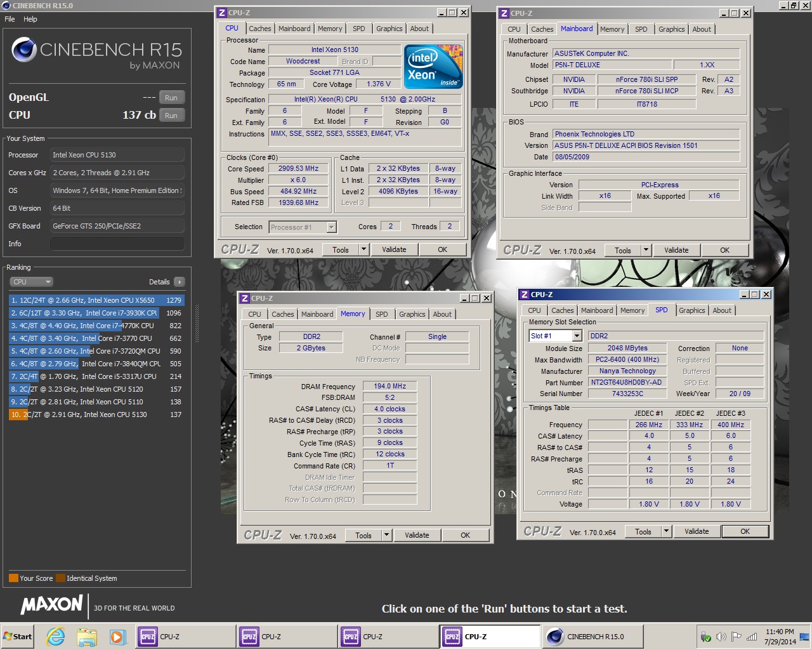Click CPU-Z title icon of CPU window

click(222, 13)
